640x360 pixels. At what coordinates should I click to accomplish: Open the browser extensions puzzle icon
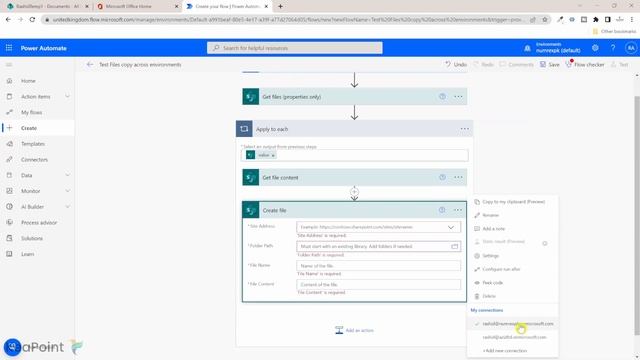(596, 19)
